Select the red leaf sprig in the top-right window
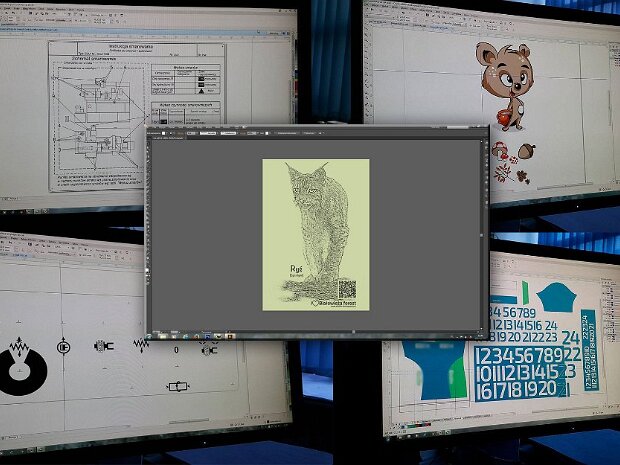The width and height of the screenshot is (620, 465). (x=501, y=173)
